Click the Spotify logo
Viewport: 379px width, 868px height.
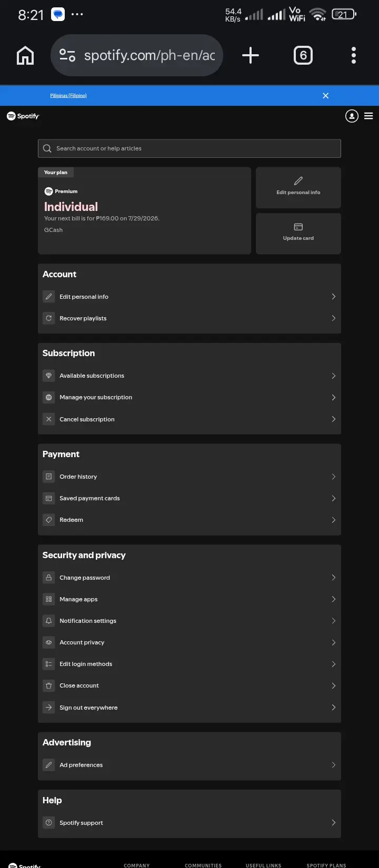click(23, 116)
